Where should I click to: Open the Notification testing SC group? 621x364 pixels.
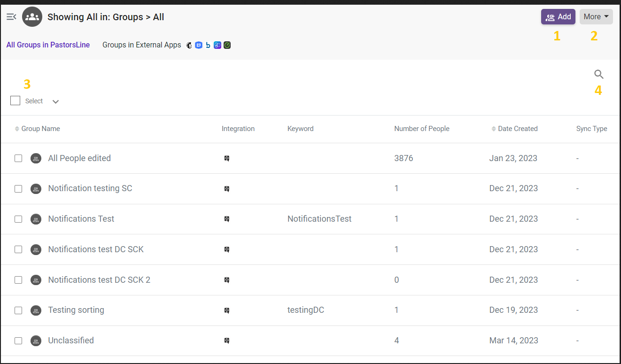[x=90, y=188]
